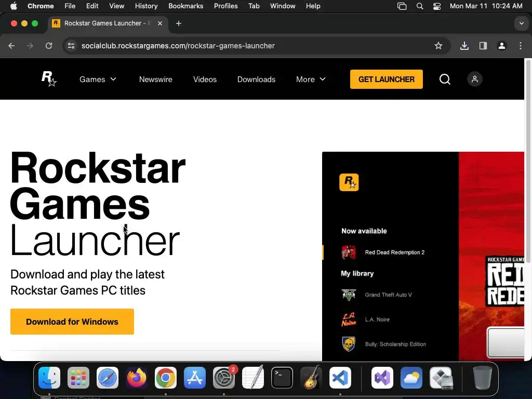
Task: Click the L.A. Noire game icon
Action: click(x=349, y=320)
